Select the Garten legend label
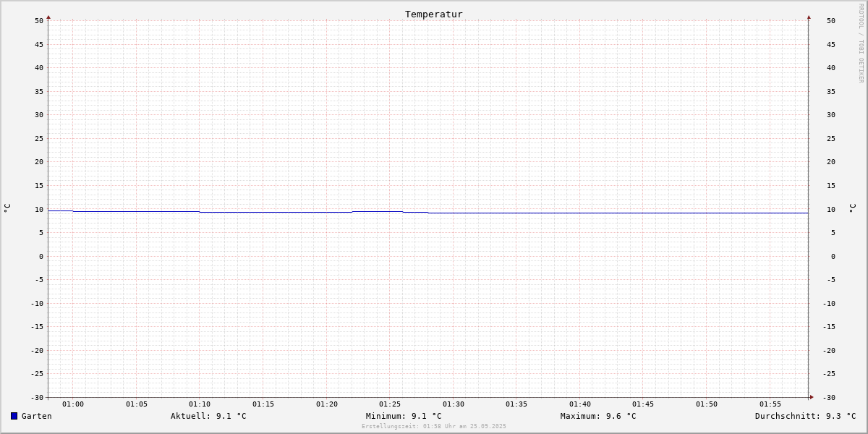Image resolution: width=868 pixels, height=434 pixels. pyautogui.click(x=37, y=416)
